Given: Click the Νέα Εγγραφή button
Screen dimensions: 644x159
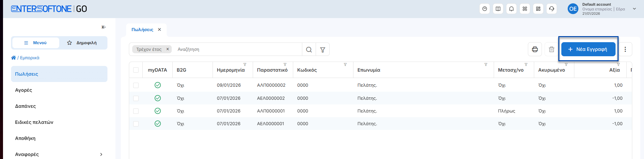Looking at the screenshot, I should (x=588, y=49).
